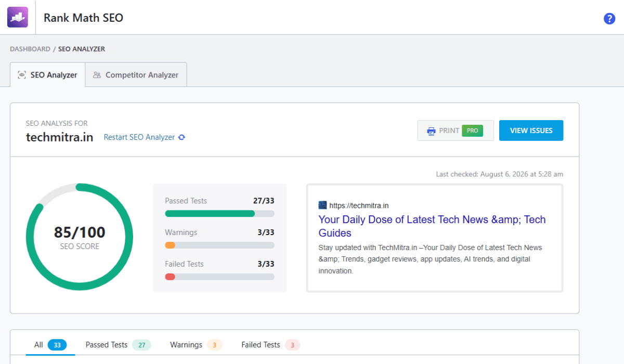
Task: Click the View Issues button
Action: click(x=531, y=131)
